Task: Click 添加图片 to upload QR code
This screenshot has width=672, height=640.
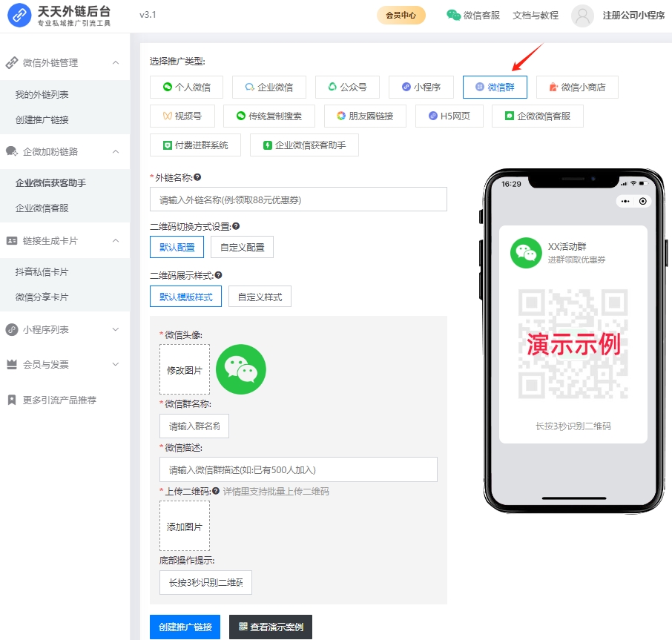Action: (185, 526)
